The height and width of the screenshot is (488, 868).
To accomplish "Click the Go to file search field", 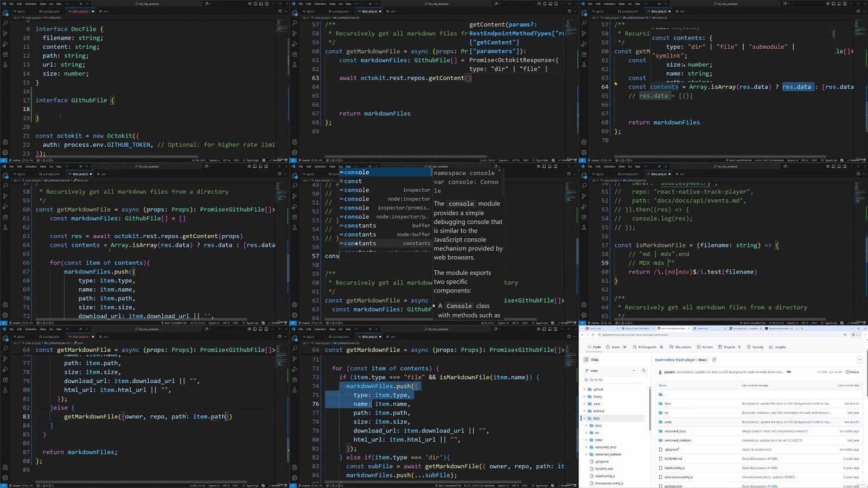I will (616, 379).
